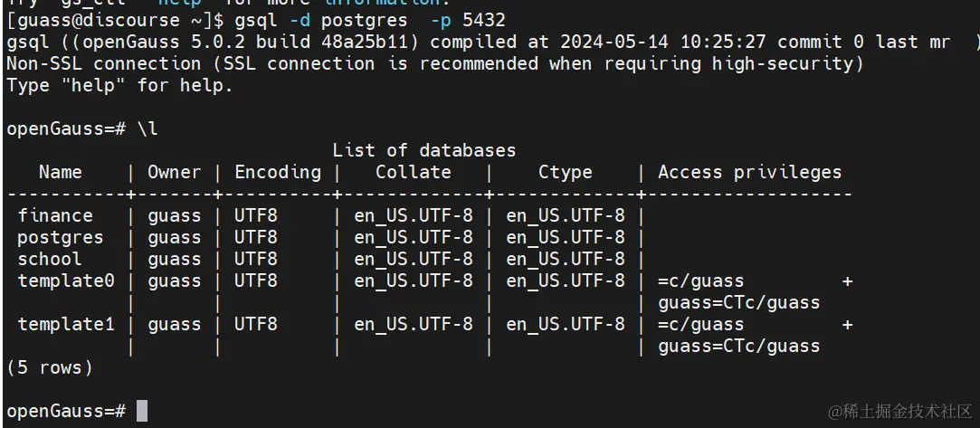The image size is (980, 428).
Task: Click the Encoding column header
Action: (278, 172)
